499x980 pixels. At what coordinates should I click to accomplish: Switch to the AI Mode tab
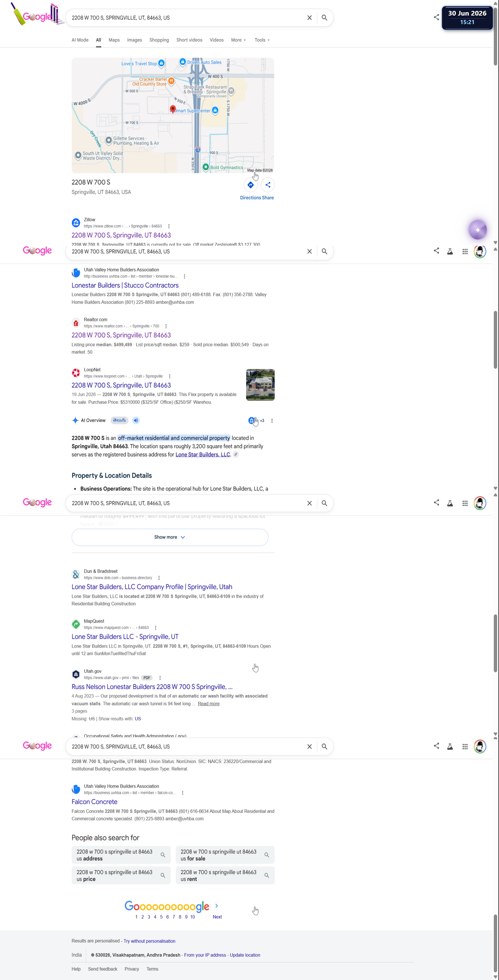(80, 40)
